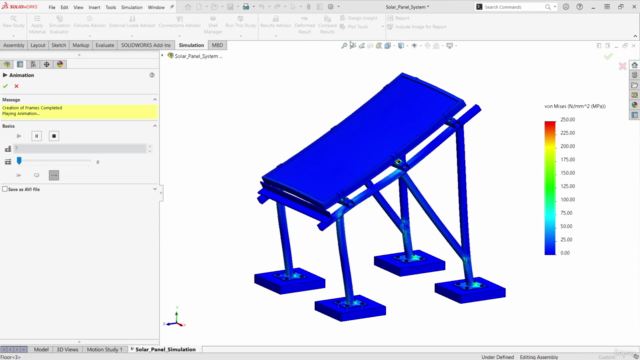Open the PropertyManager tab icon
The image size is (640, 360).
pyautogui.click(x=20, y=64)
